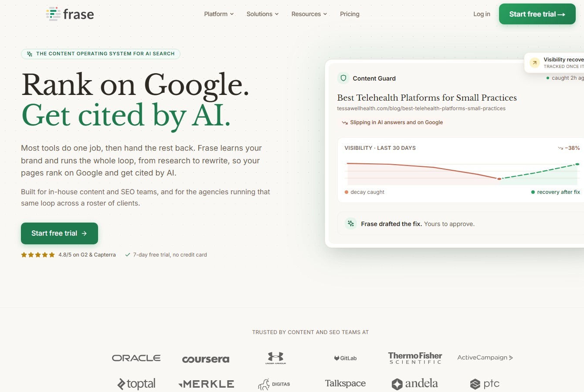The width and height of the screenshot is (584, 392).
Task: Click the Log in link
Action: click(482, 14)
